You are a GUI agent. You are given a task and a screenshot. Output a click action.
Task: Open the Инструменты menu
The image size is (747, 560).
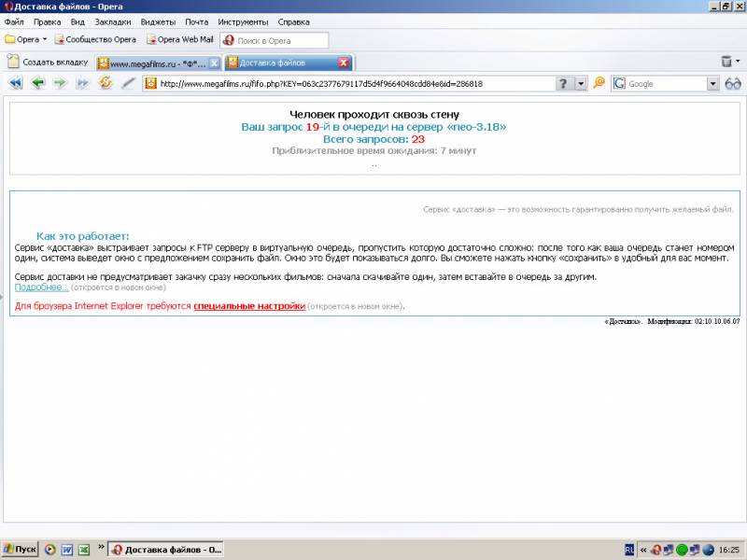pos(243,21)
